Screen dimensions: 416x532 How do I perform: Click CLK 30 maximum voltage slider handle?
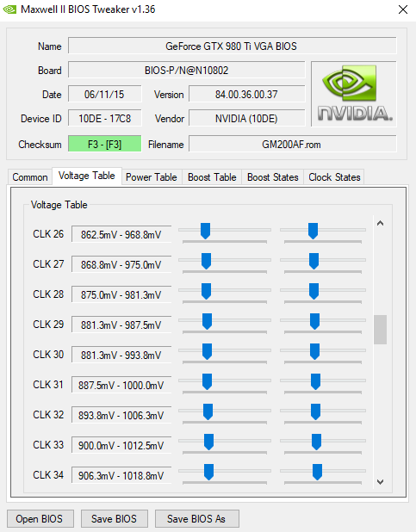315,351
